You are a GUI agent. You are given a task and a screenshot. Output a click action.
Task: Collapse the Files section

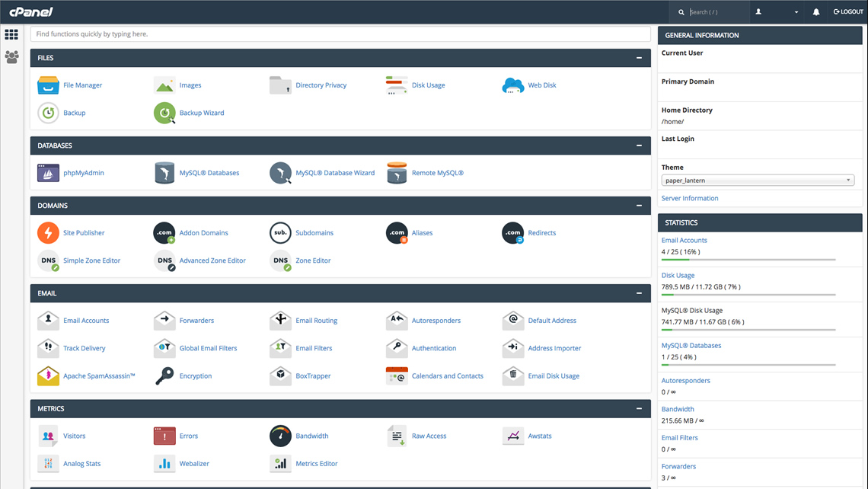[x=640, y=58]
